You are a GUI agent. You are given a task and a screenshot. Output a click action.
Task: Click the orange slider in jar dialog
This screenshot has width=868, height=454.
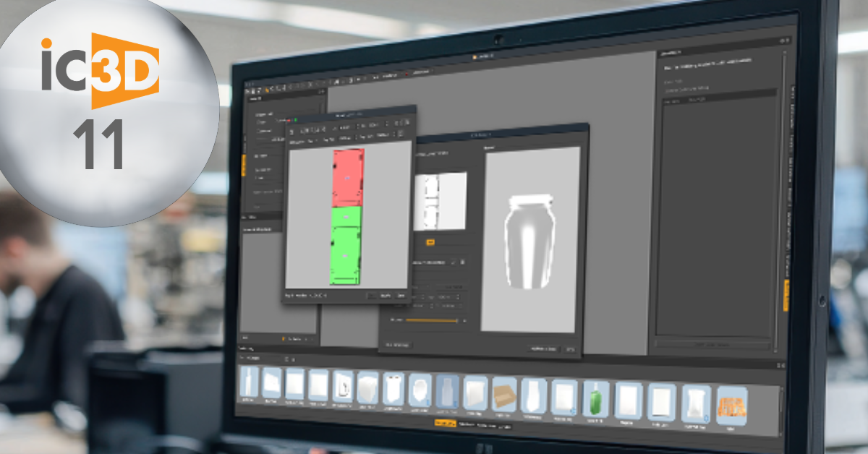click(x=432, y=320)
